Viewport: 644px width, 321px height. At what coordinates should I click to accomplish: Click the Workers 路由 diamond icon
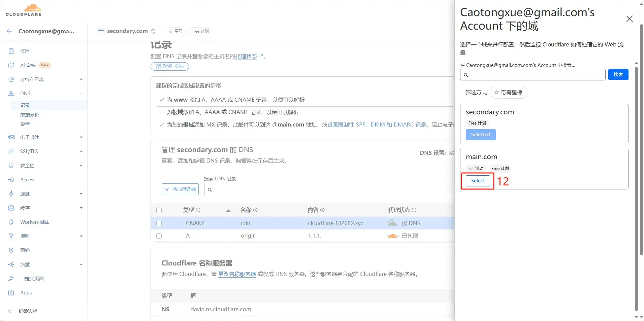point(11,222)
